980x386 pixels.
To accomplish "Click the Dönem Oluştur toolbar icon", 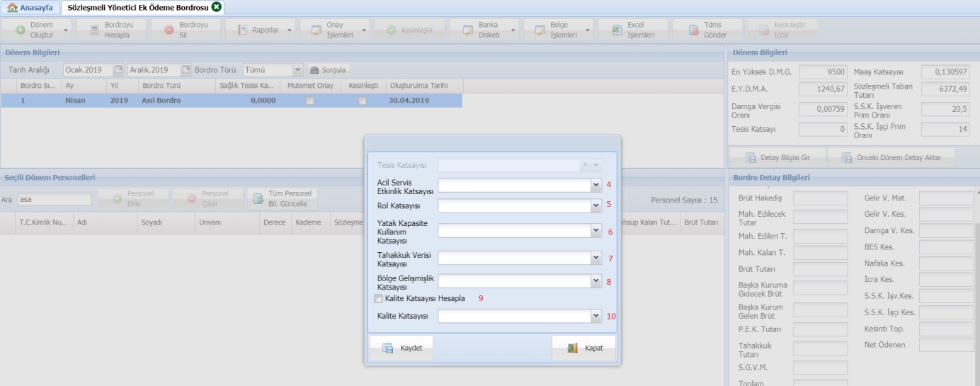I will pos(21,30).
